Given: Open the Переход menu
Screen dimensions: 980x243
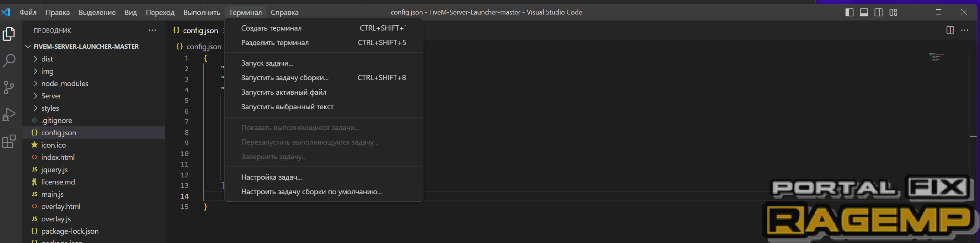Looking at the screenshot, I should point(160,12).
